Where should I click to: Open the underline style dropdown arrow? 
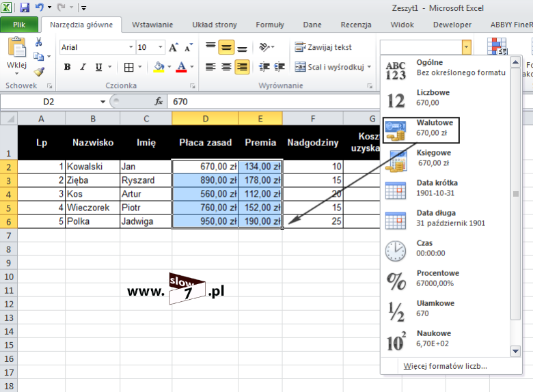(109, 67)
